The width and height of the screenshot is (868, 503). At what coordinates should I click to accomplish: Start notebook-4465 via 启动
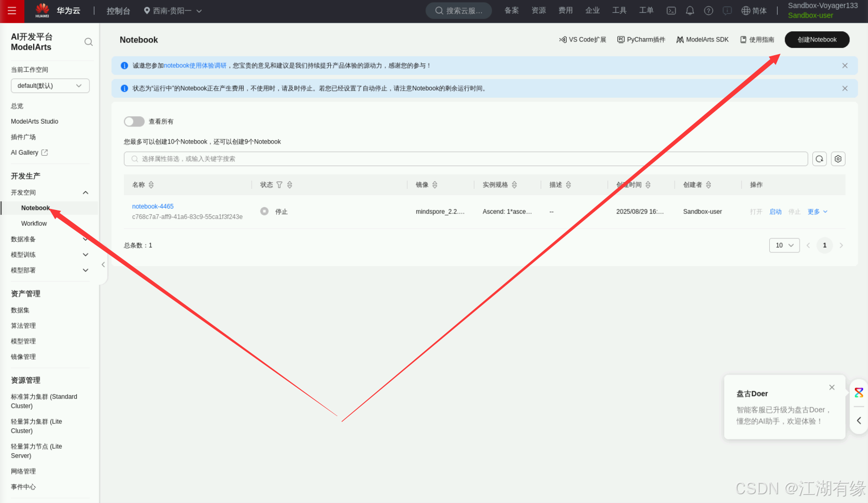pos(775,211)
